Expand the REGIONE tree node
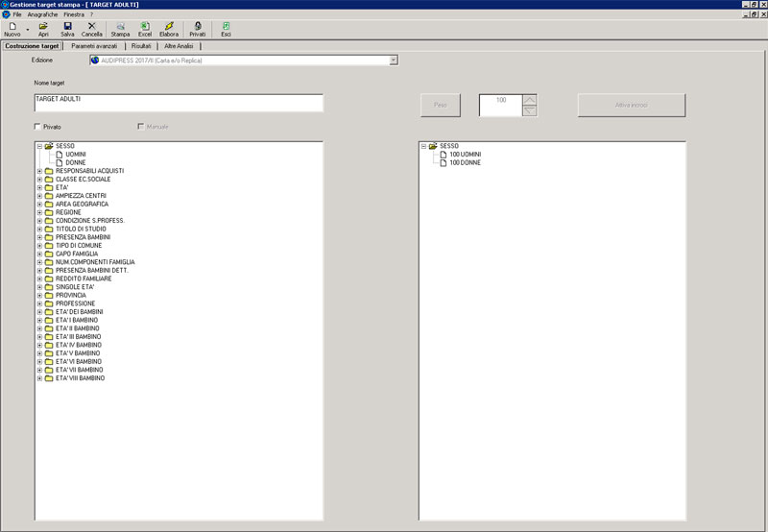Screen dimensions: 768x532 (39, 212)
